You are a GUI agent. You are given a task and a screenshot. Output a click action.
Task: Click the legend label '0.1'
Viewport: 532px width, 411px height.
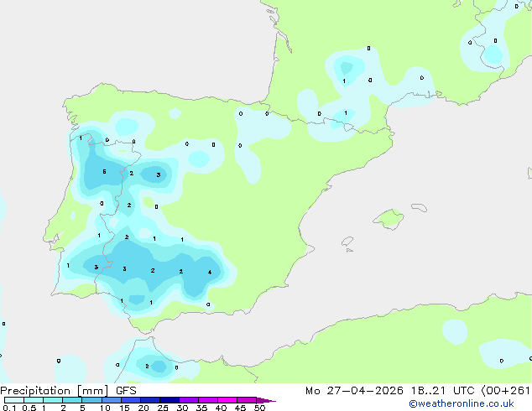point(9,408)
